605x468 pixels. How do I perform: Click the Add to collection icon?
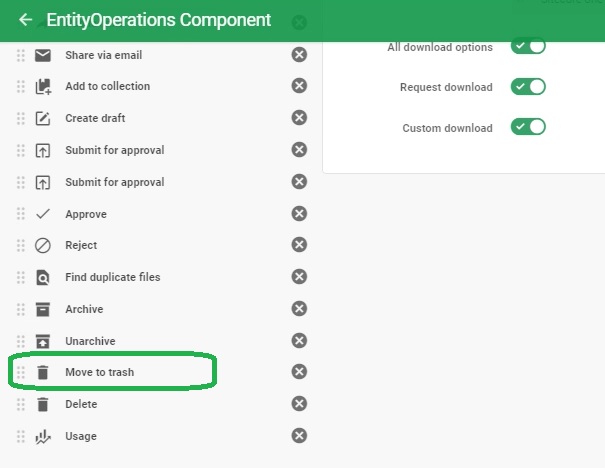point(43,87)
